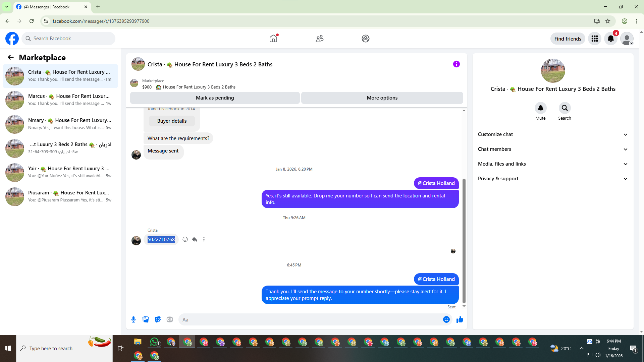The width and height of the screenshot is (644, 362).
Task: Reply to the 5022710768 message
Action: (195, 239)
